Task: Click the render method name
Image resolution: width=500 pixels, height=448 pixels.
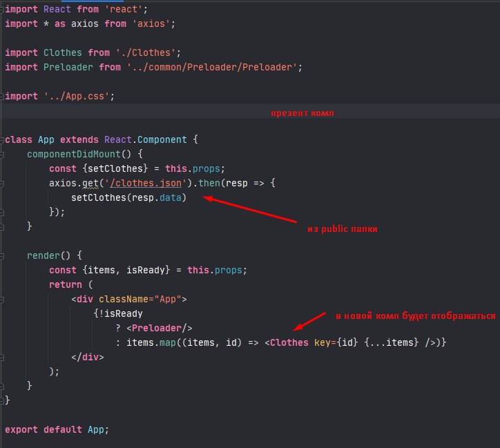Action: tap(44, 255)
